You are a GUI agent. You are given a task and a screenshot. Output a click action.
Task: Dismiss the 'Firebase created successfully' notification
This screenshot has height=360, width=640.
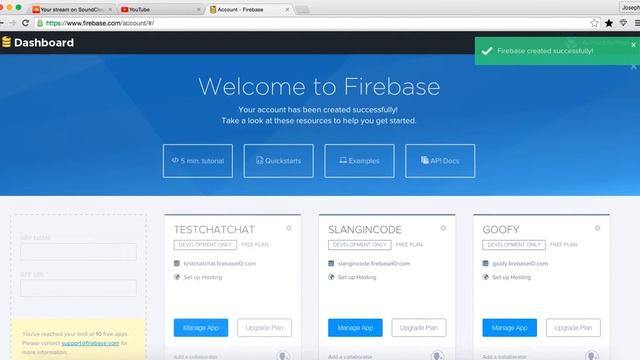633,45
